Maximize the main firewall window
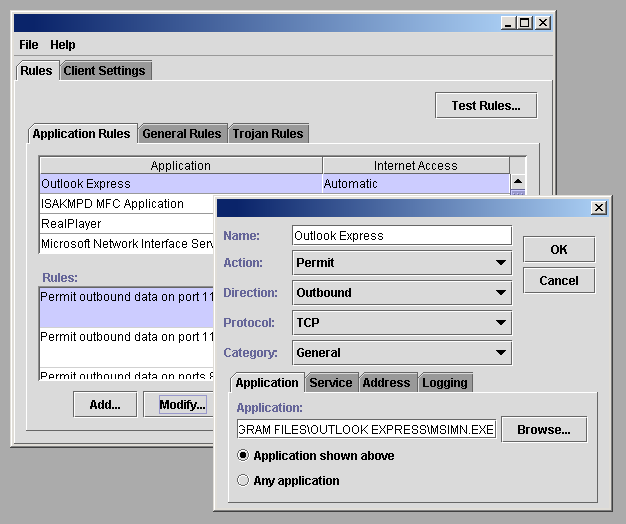 click(x=525, y=23)
